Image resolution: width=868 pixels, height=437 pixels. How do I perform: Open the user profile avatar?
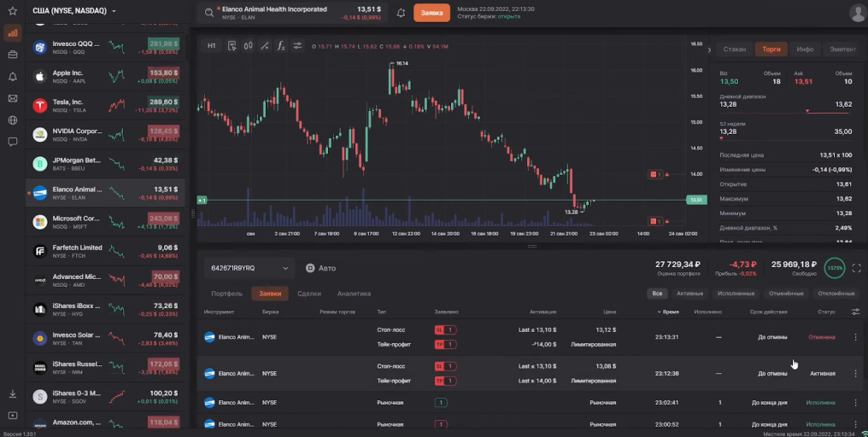tap(857, 13)
